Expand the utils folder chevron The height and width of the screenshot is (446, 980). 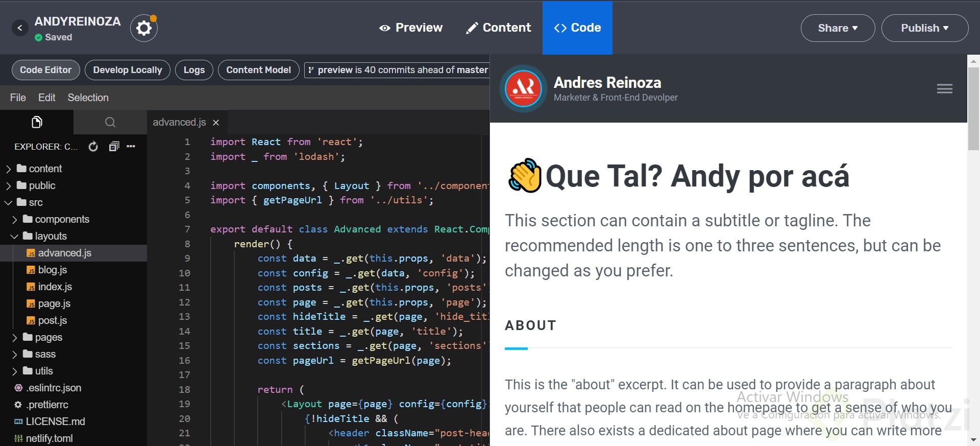point(14,371)
